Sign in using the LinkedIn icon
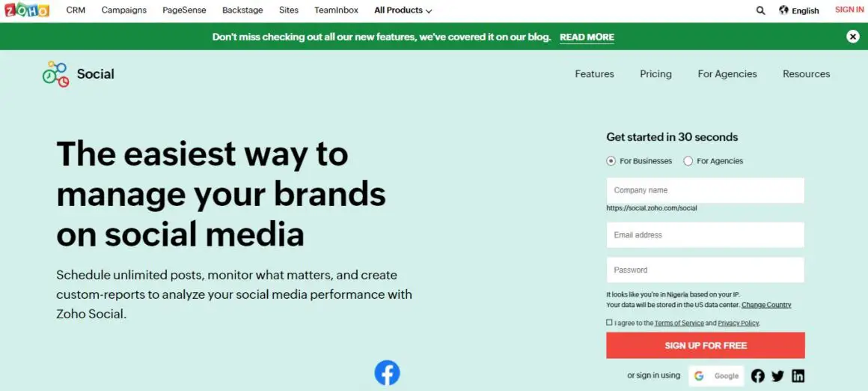The height and width of the screenshot is (391, 868). tap(798, 376)
